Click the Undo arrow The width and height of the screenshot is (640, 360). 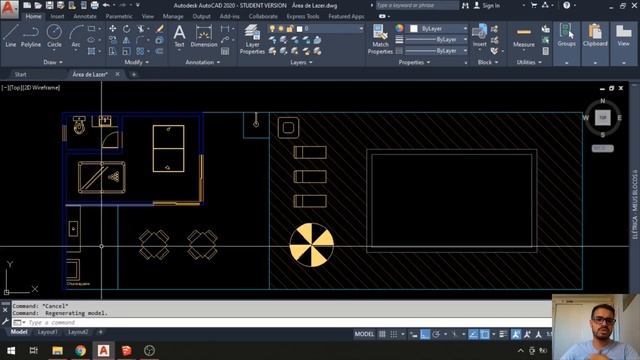pos(107,5)
